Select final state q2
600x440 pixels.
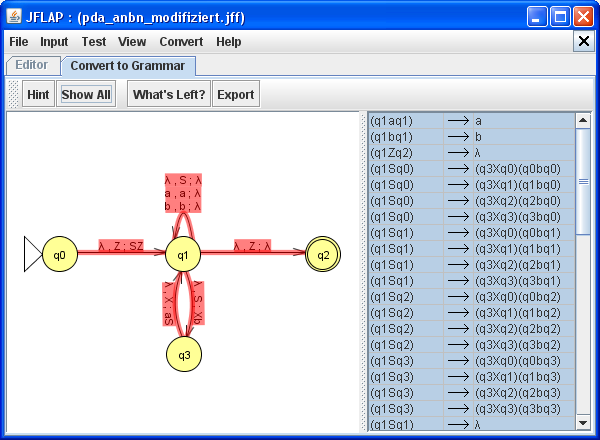click(323, 254)
